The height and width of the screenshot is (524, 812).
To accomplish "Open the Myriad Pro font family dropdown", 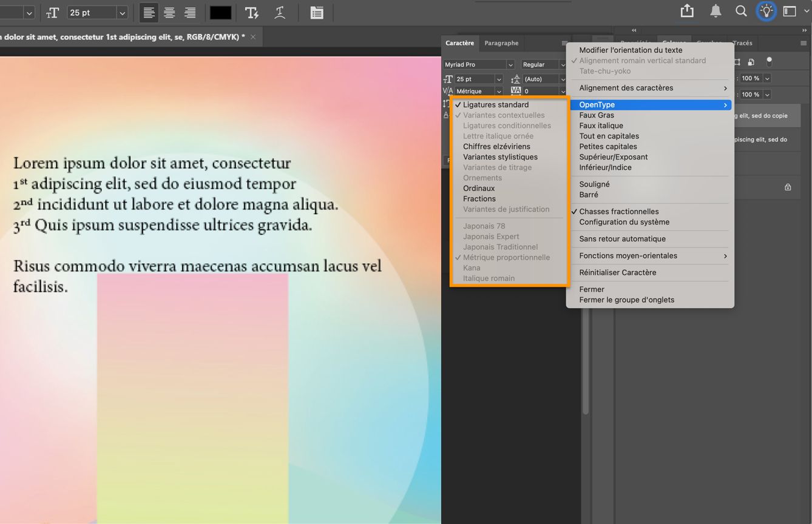I will point(478,64).
